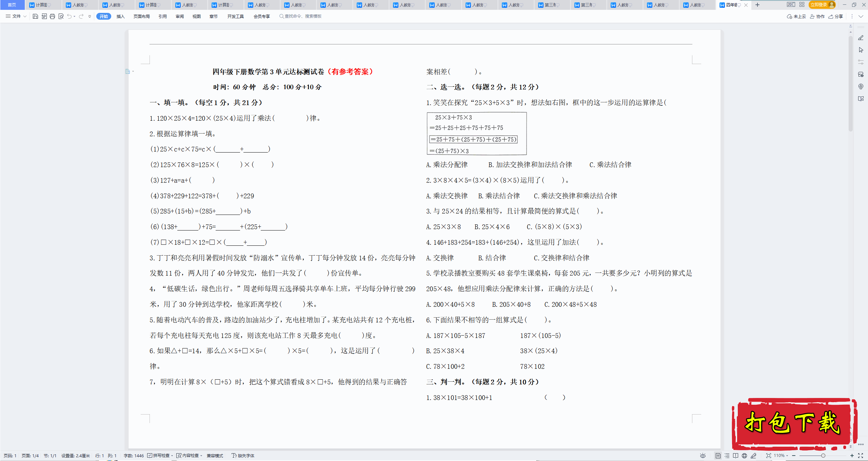The width and height of the screenshot is (868, 461).
Task: Click the zoom in plus button
Action: 852,456
